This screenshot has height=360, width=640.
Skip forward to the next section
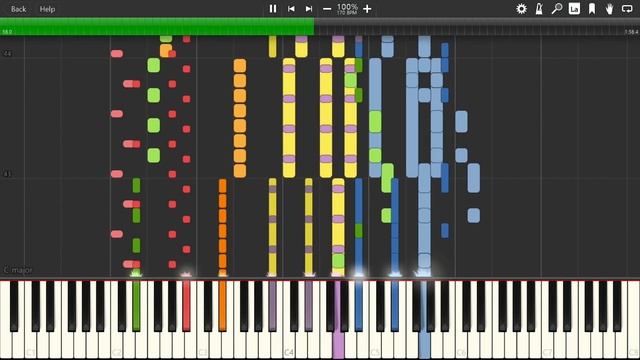[x=309, y=9]
